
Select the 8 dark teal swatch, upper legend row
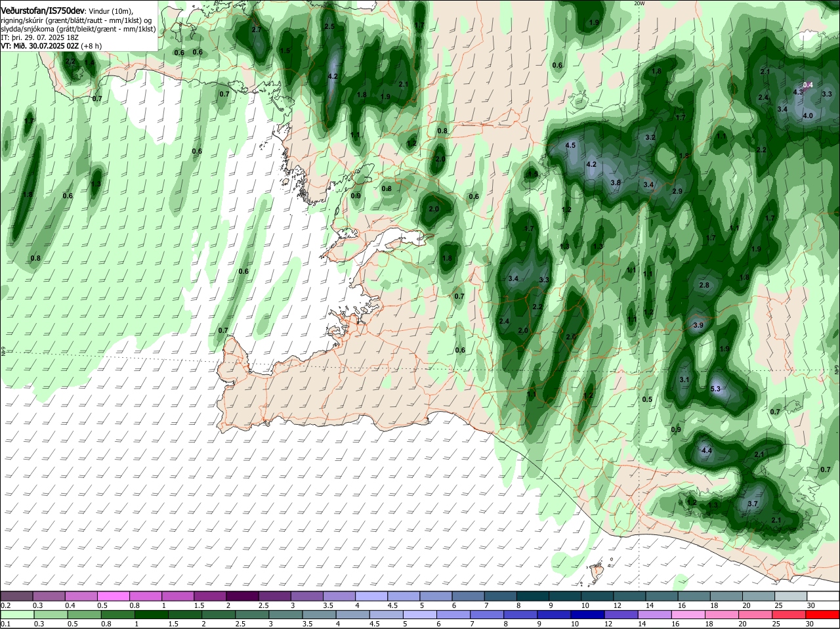(533, 596)
